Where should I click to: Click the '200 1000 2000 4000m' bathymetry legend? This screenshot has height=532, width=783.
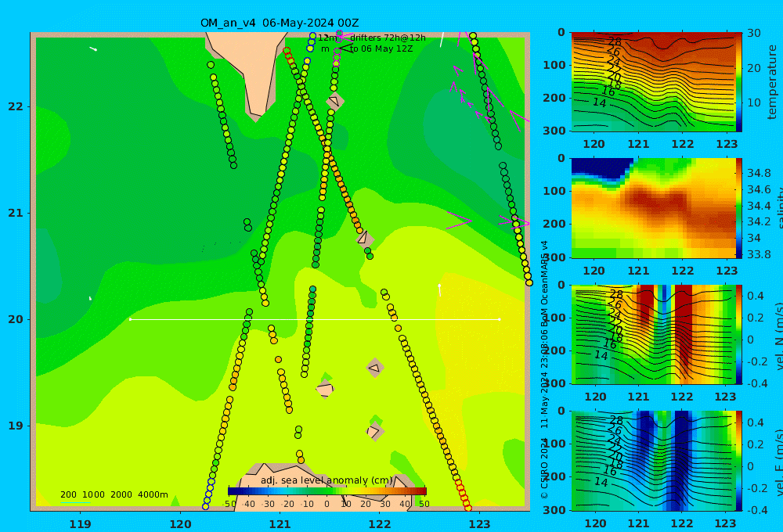(114, 494)
